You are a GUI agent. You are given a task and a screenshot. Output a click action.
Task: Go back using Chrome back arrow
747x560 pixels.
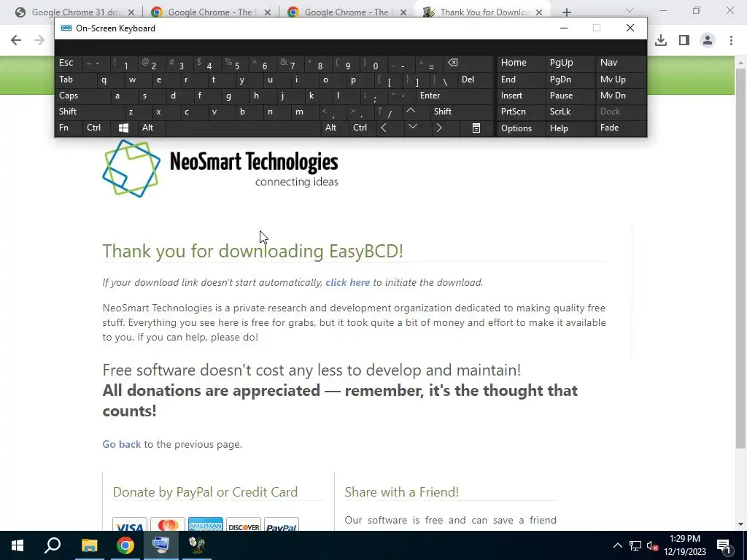16,40
